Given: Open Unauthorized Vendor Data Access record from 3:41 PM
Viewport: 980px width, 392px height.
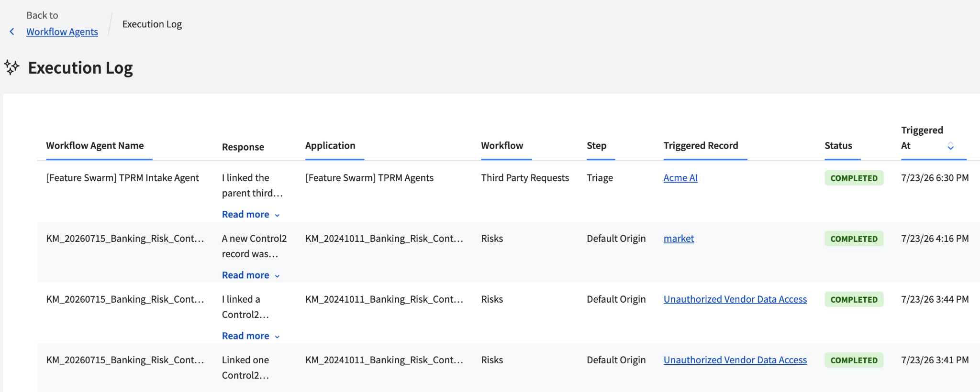Looking at the screenshot, I should point(735,360).
